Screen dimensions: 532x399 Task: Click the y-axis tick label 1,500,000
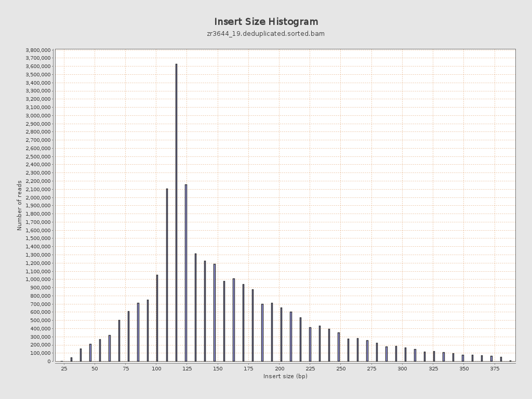(x=38, y=238)
